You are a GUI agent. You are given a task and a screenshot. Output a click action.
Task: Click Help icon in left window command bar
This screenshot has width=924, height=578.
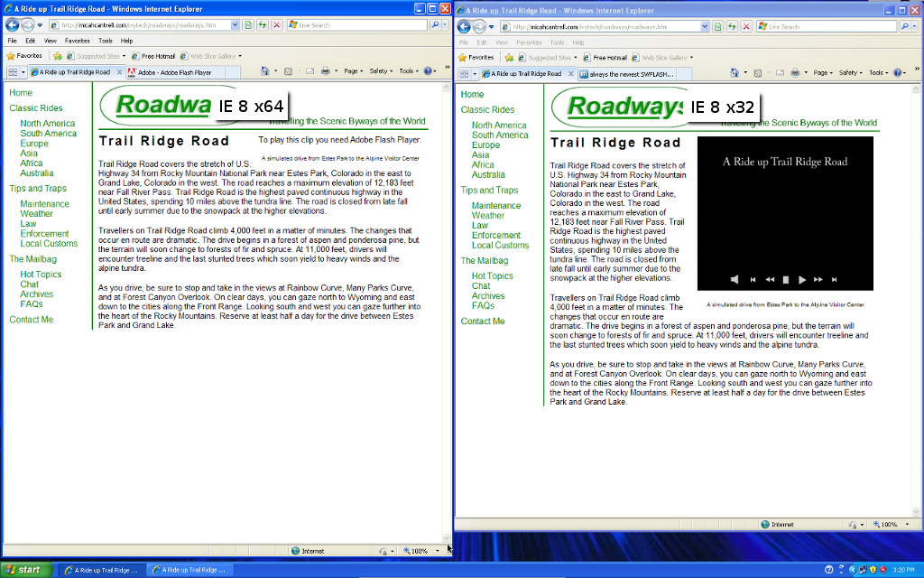pos(429,71)
